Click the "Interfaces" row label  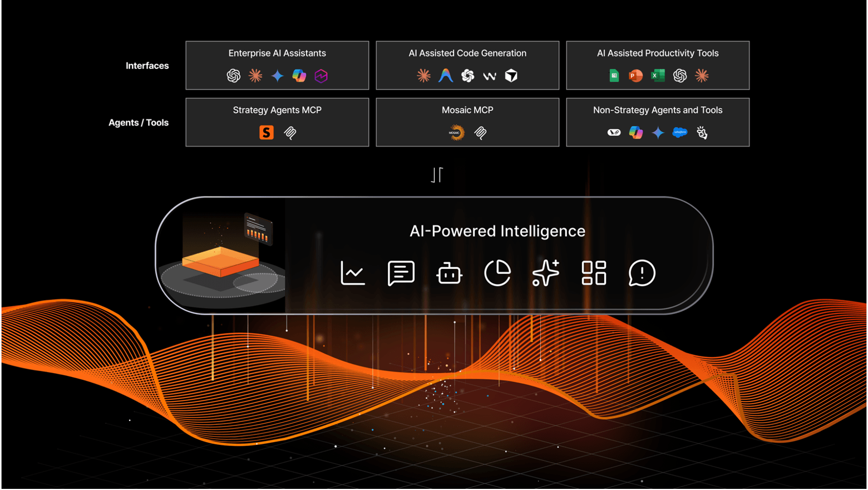tap(147, 66)
